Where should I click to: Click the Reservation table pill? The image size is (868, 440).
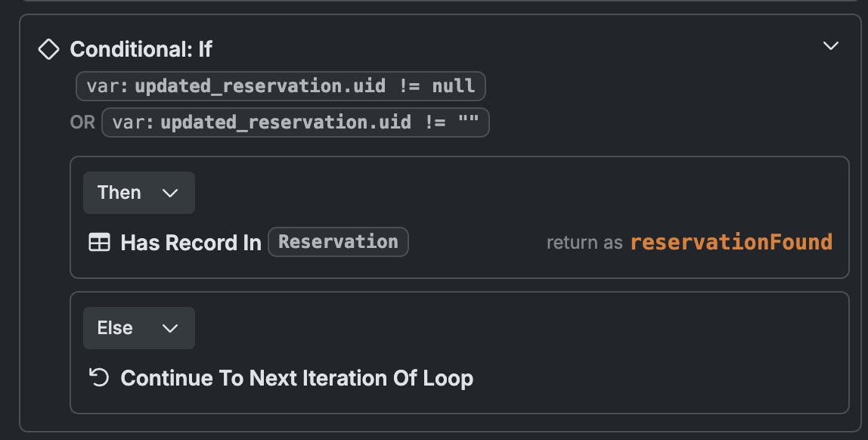tap(338, 242)
